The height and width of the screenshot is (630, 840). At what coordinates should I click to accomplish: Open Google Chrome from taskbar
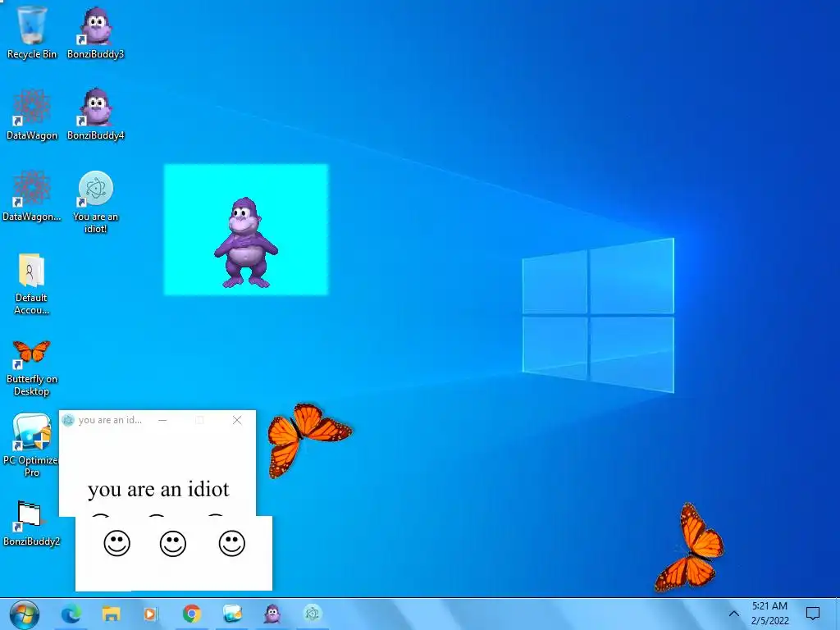click(192, 614)
